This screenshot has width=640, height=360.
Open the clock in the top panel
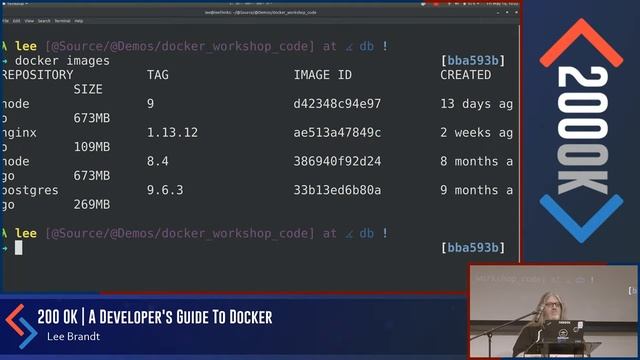[502, 4]
